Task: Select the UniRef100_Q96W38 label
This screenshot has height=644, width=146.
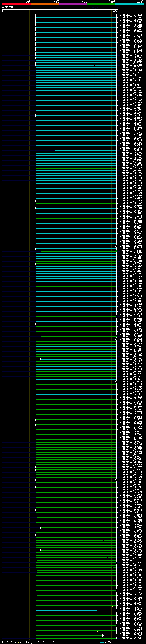Action: 131,638
